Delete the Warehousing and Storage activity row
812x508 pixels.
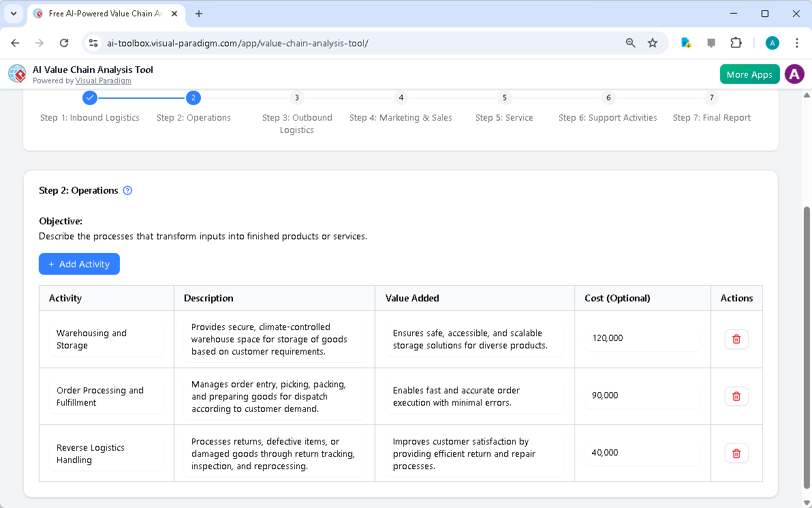click(x=736, y=339)
